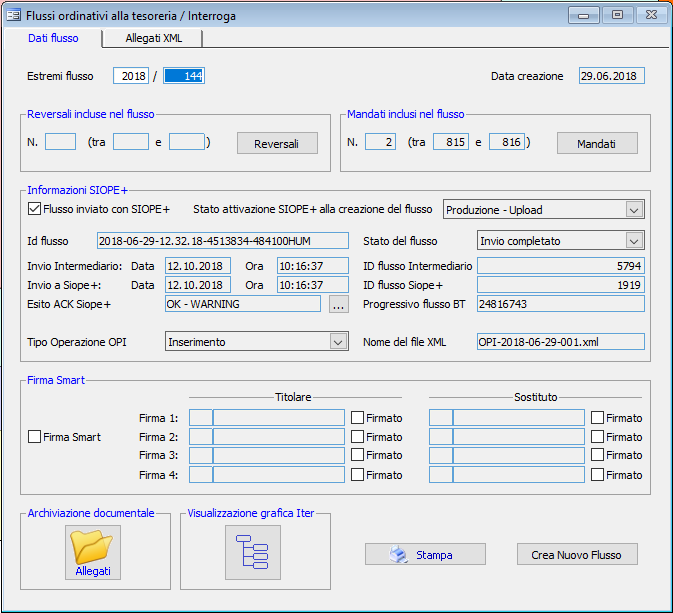Select the Dati flusso tab
Image resolution: width=673 pixels, height=613 pixels.
(x=53, y=38)
